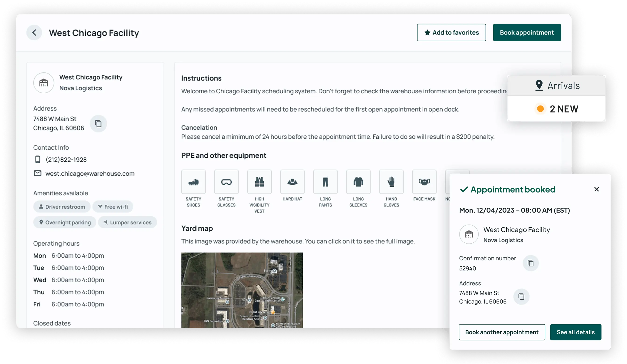Click Book appointment
Viewport: 627px width, 364px height.
point(527,32)
